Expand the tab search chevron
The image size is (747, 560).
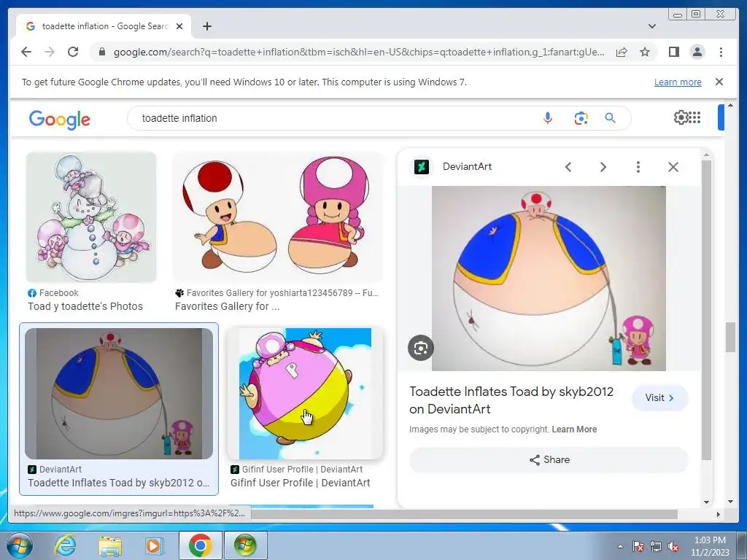(652, 26)
